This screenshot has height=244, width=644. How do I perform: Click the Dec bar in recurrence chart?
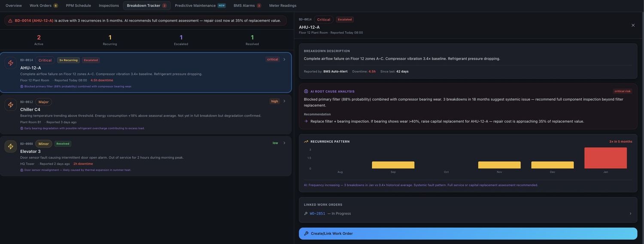552,165
